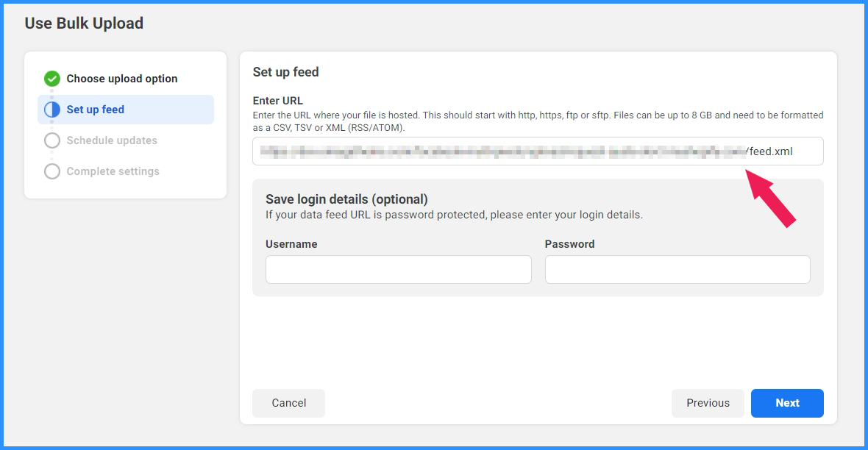Focus the Password text box
The width and height of the screenshot is (868, 450).
pos(677,270)
